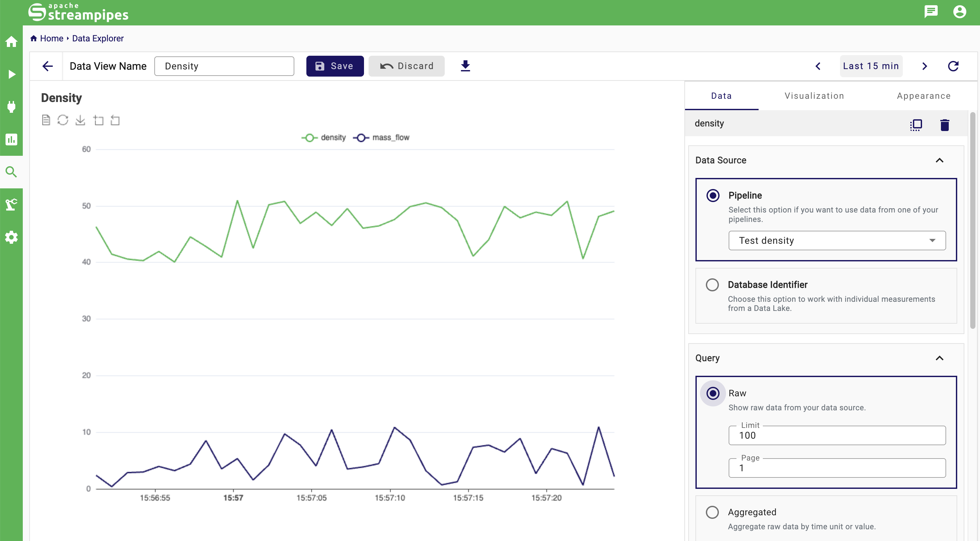Clone the density data configuration
Viewport: 980px width, 541px height.
tap(916, 124)
